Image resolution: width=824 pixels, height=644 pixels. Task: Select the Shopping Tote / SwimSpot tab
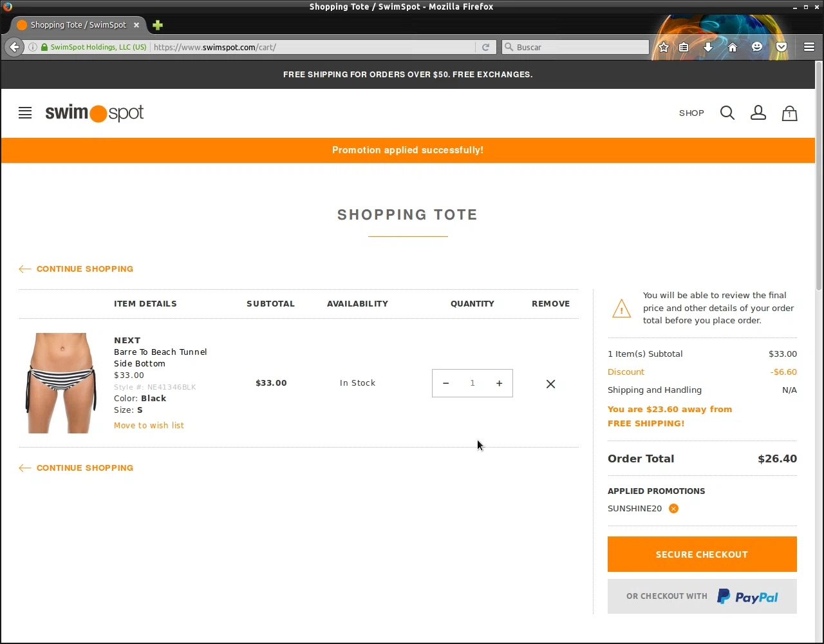77,25
